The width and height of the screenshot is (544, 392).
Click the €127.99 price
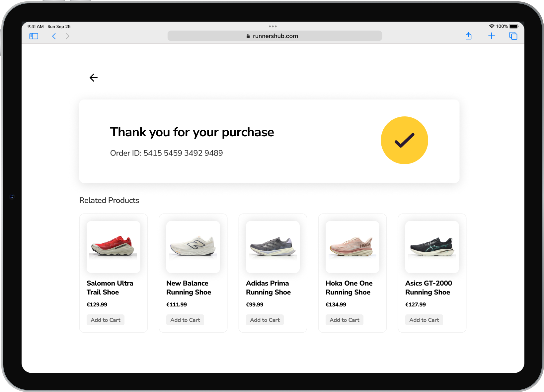coord(416,304)
